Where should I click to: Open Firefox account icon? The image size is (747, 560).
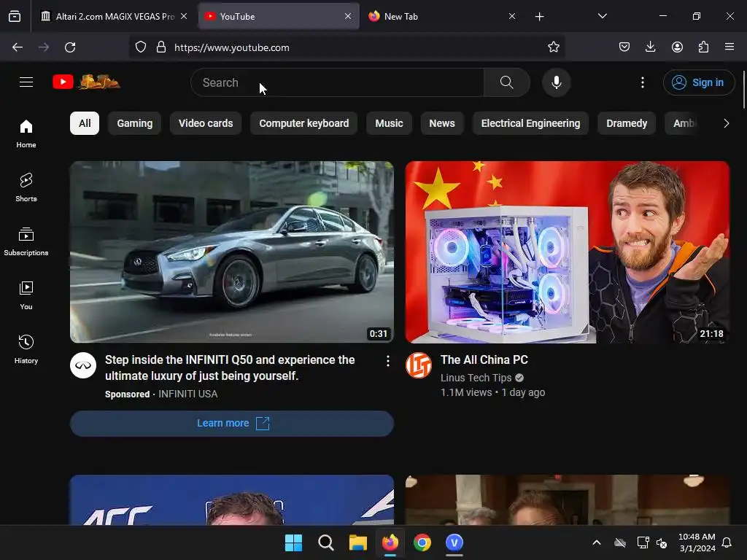coord(677,47)
